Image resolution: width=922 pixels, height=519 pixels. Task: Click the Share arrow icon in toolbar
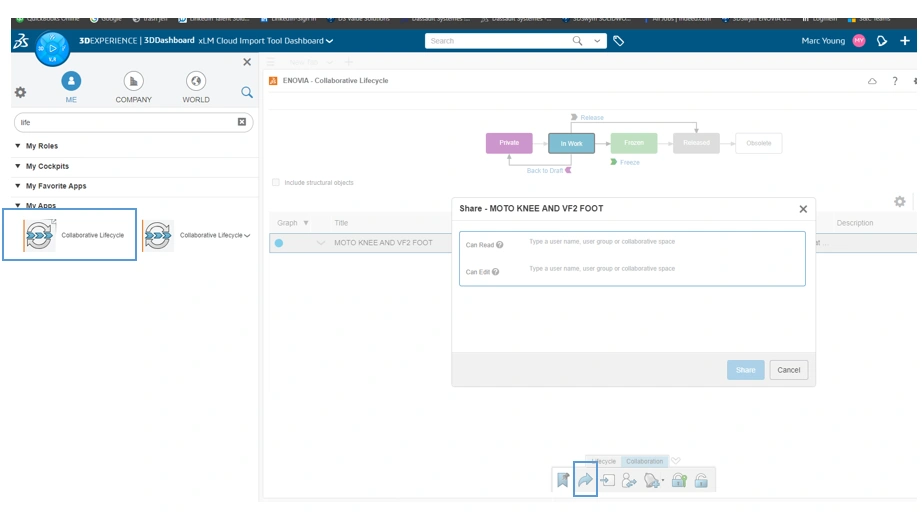(585, 480)
